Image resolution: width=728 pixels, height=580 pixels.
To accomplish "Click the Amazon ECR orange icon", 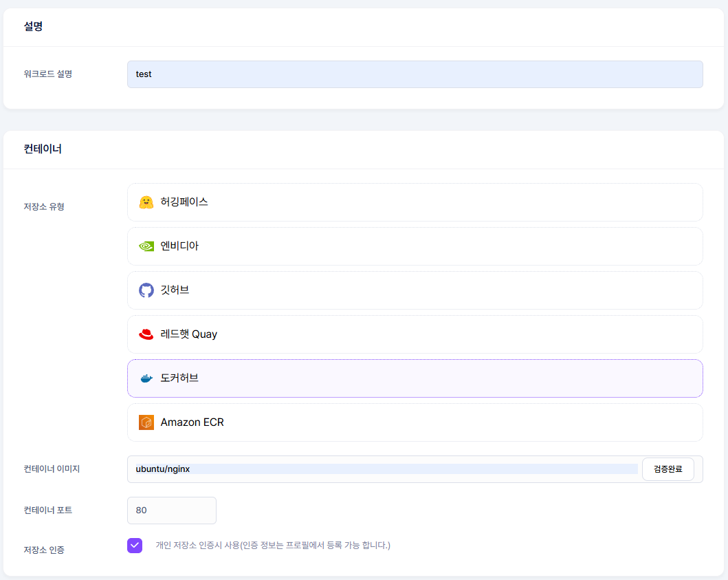I will pyautogui.click(x=146, y=422).
